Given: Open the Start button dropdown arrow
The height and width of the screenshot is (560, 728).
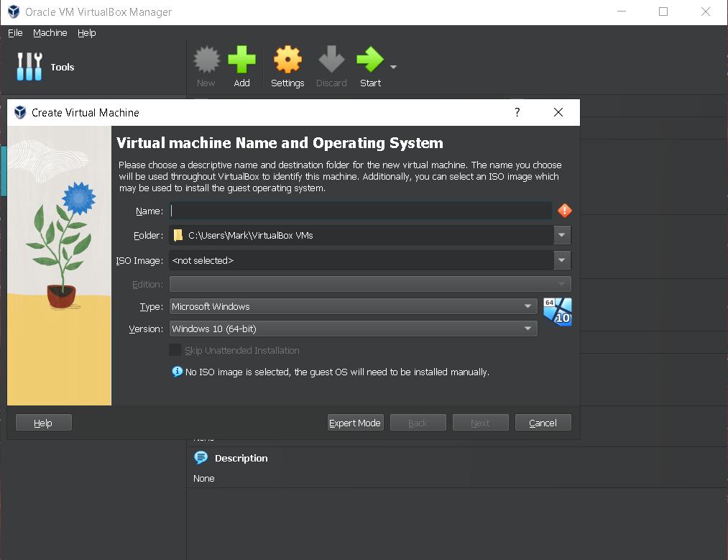Looking at the screenshot, I should (393, 68).
